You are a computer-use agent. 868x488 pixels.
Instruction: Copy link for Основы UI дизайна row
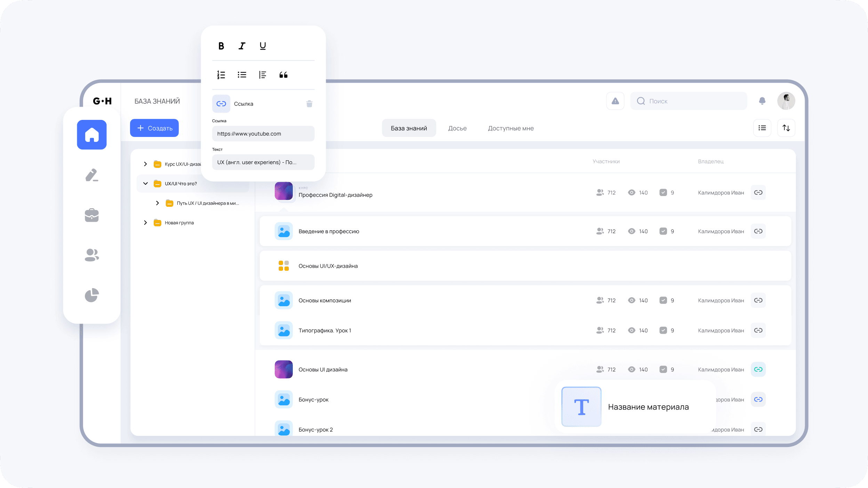[x=758, y=369]
